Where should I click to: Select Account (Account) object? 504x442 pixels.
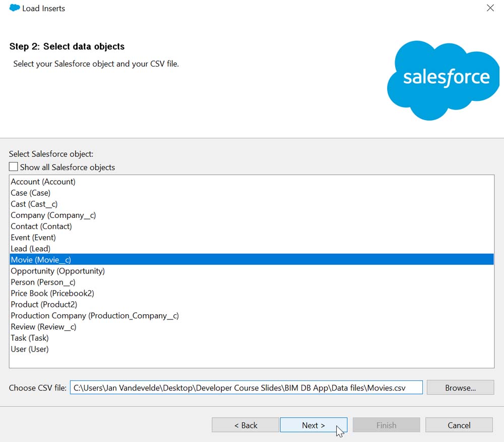[43, 182]
